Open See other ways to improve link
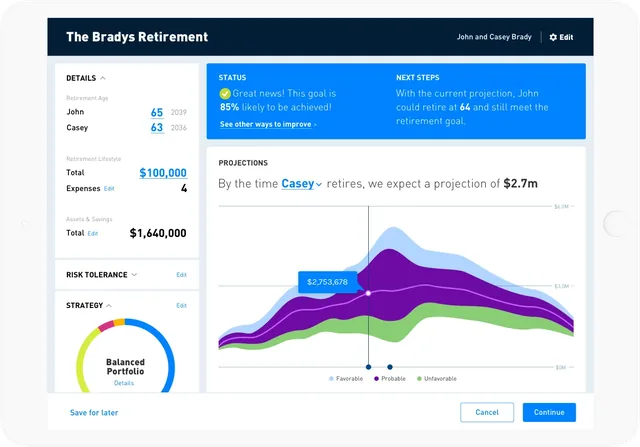This screenshot has width=640, height=447. pyautogui.click(x=268, y=124)
